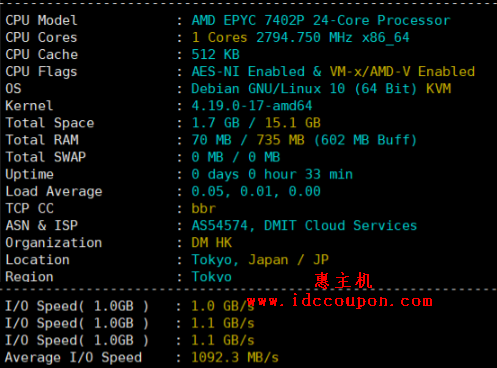Screen dimensions: 497x368
Task: Click the KVM virtualization label
Action: (x=438, y=89)
